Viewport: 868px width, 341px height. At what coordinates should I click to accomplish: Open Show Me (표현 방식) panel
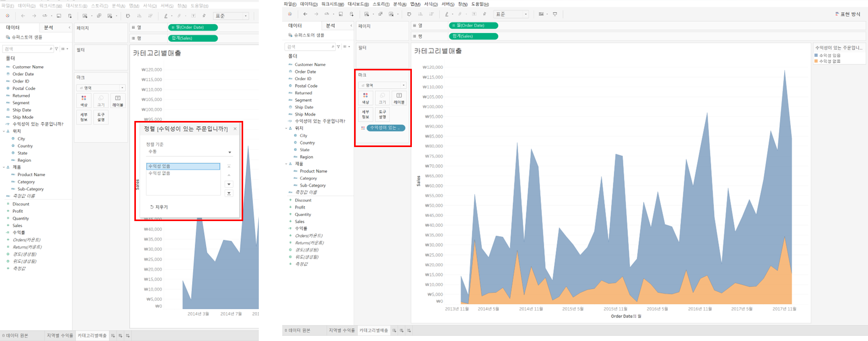click(x=848, y=14)
